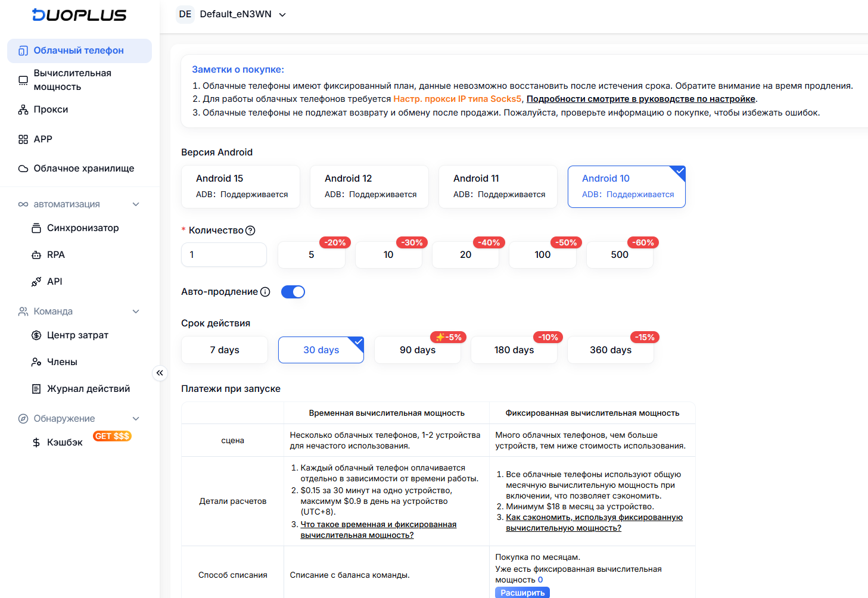Select Android 11 version
Image resolution: width=868 pixels, height=598 pixels.
pos(498,186)
